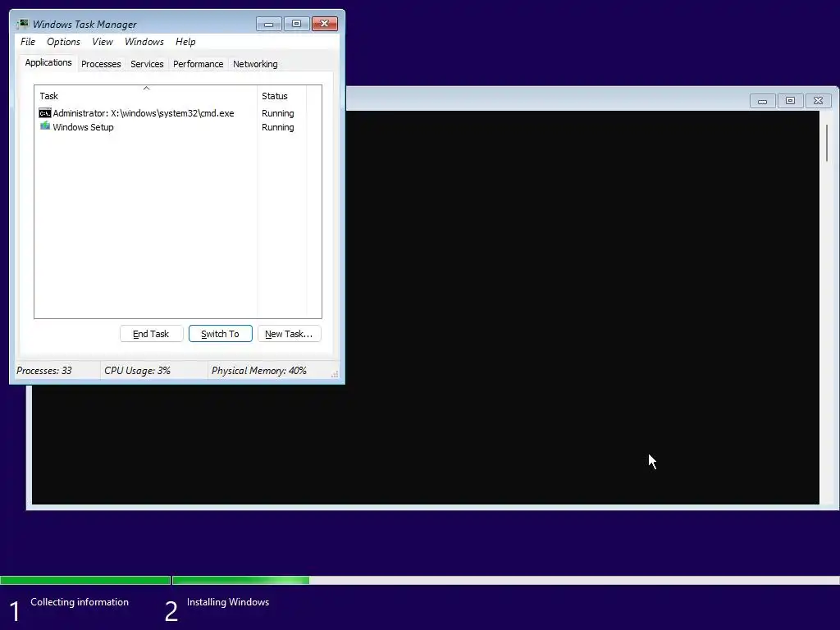
Task: Minimize the command prompt window behind
Action: click(x=762, y=101)
